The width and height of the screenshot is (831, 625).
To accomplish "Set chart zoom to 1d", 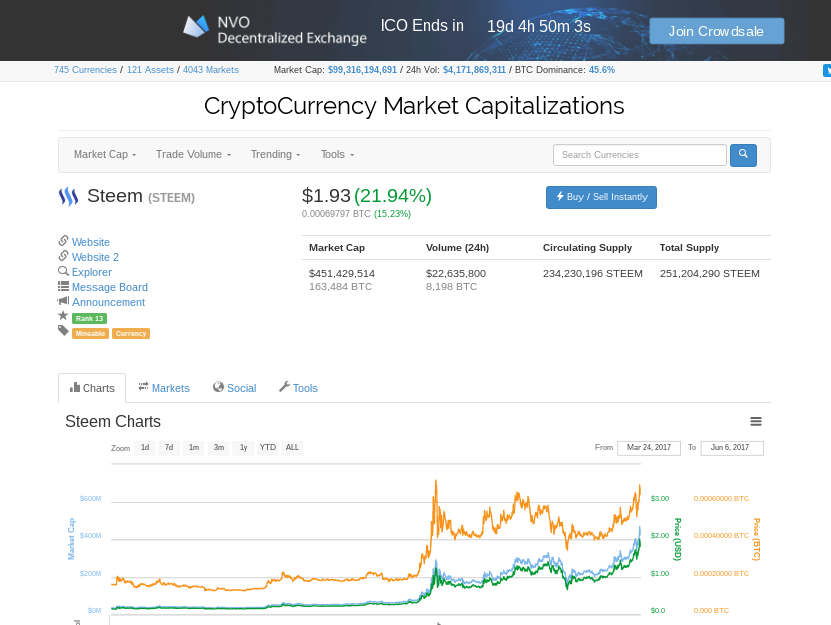I will [145, 447].
